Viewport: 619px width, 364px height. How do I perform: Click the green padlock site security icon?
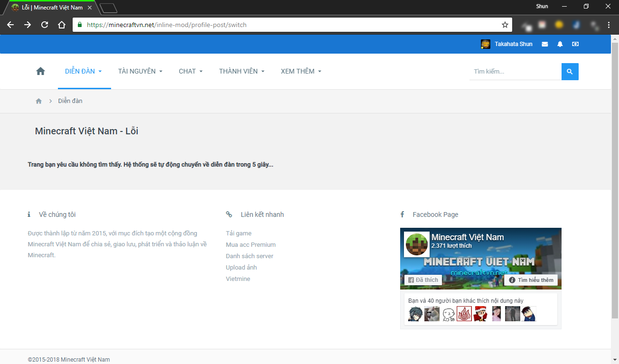click(x=79, y=25)
